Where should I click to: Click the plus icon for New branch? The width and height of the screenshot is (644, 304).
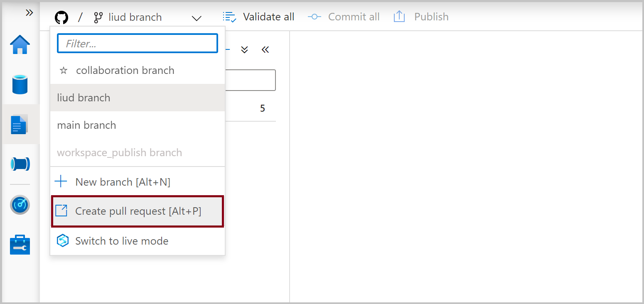tap(61, 181)
